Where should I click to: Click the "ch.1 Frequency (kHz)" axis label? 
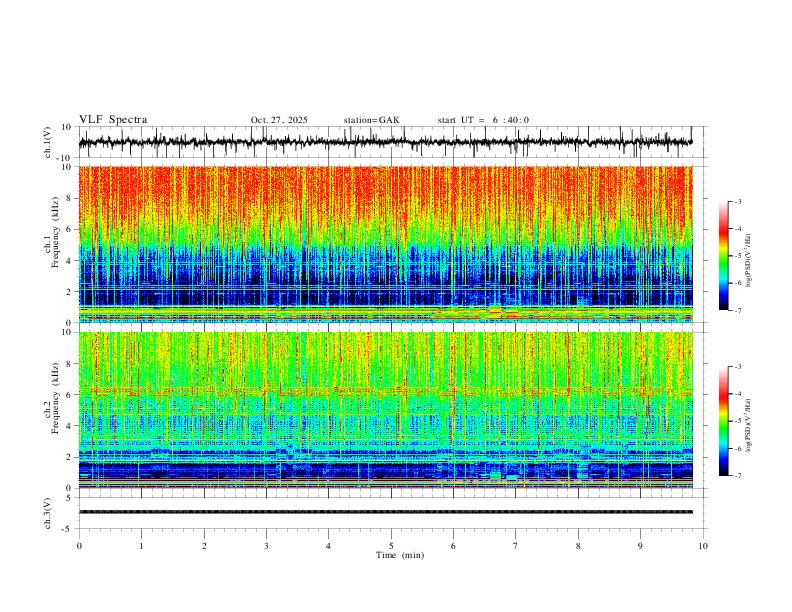coord(52,232)
